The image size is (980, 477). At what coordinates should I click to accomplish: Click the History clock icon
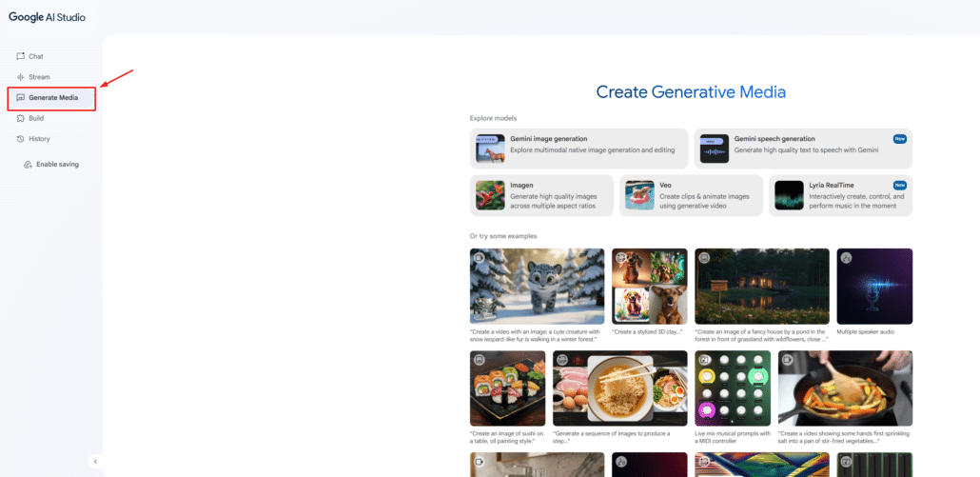click(21, 139)
